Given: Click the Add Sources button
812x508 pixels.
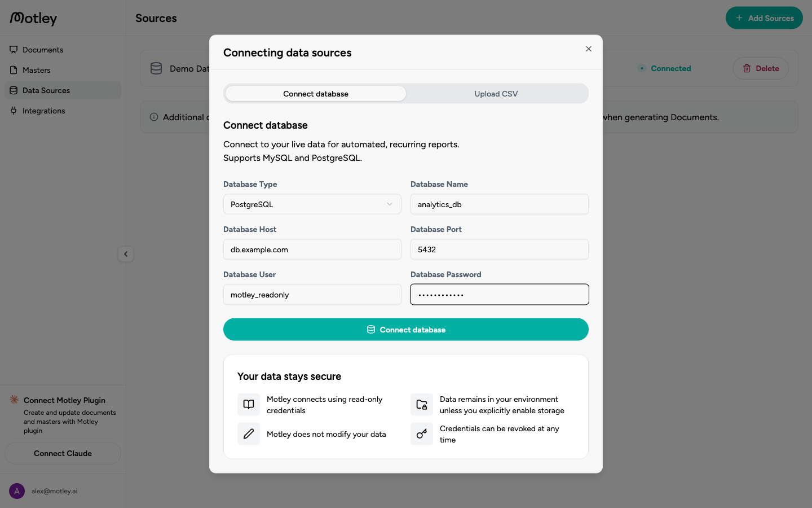Looking at the screenshot, I should click(764, 18).
